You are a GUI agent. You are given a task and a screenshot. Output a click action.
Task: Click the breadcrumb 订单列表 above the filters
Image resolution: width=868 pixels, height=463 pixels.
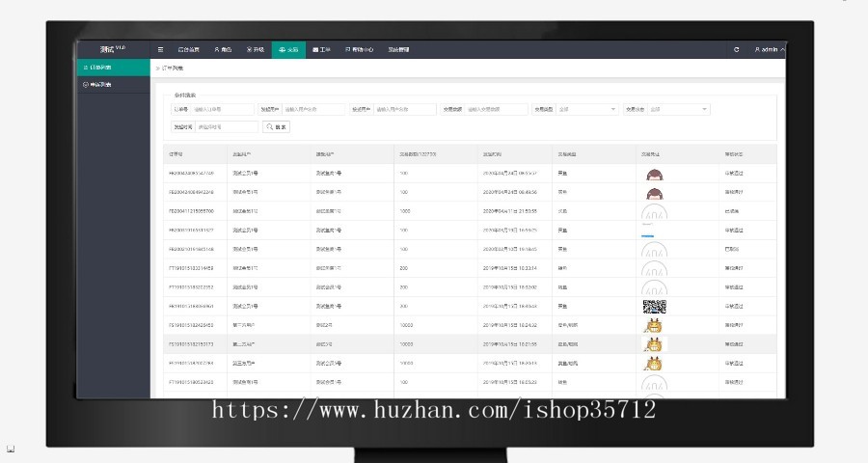coord(173,68)
